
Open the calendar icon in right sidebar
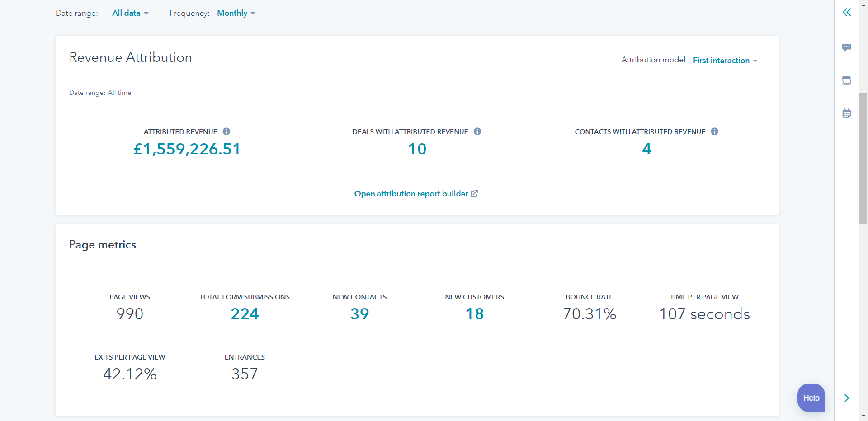[846, 113]
